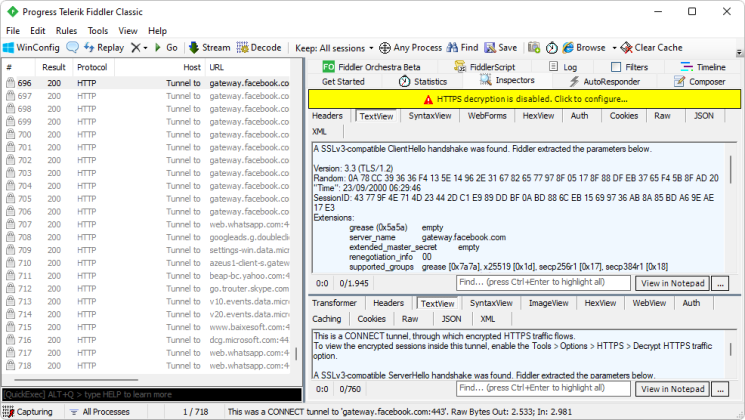Toggle Stream mode
This screenshot has height=420, width=745.
(210, 48)
